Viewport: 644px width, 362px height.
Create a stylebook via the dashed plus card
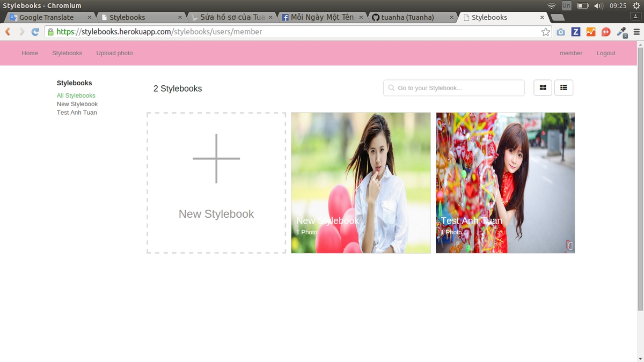coord(216,183)
